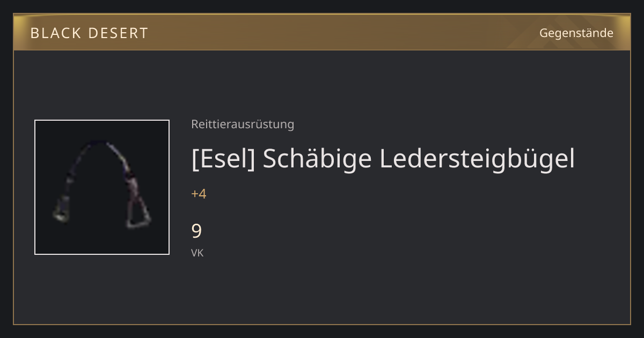Click the BLACK DESERT header logo text

89,33
